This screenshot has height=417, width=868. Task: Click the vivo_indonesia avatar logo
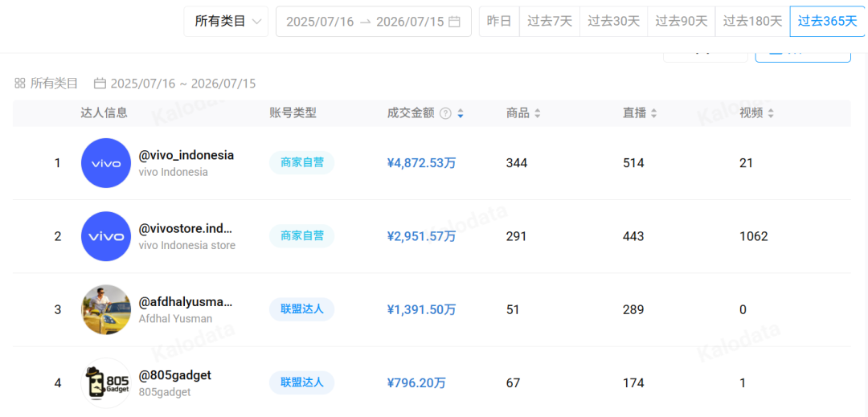click(106, 163)
